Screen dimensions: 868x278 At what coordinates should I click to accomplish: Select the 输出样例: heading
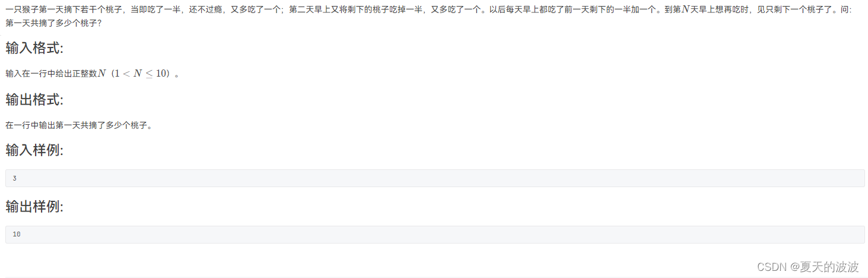(34, 207)
